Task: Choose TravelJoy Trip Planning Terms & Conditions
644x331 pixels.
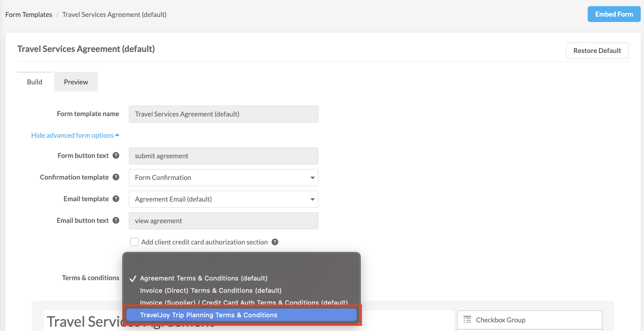Action: coord(241,315)
